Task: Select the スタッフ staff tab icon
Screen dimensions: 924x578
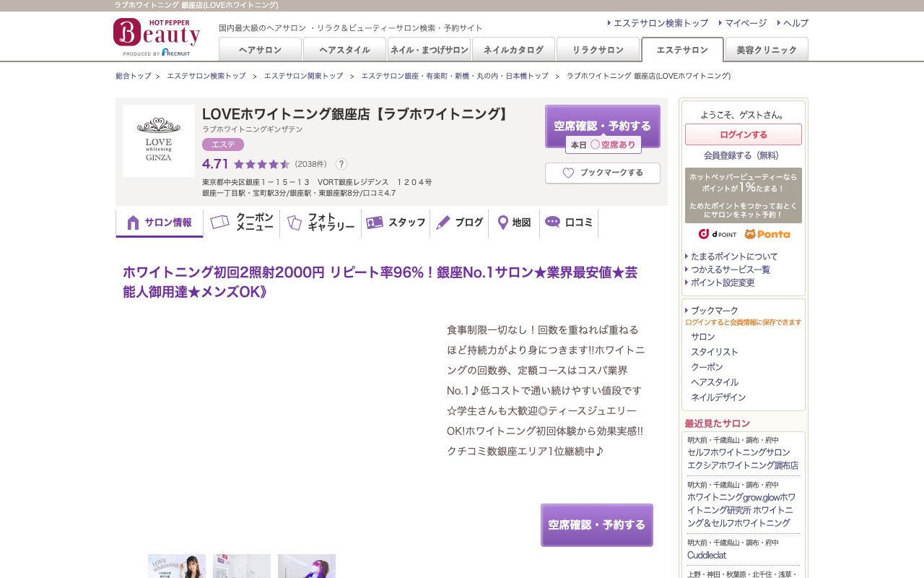Action: [375, 223]
